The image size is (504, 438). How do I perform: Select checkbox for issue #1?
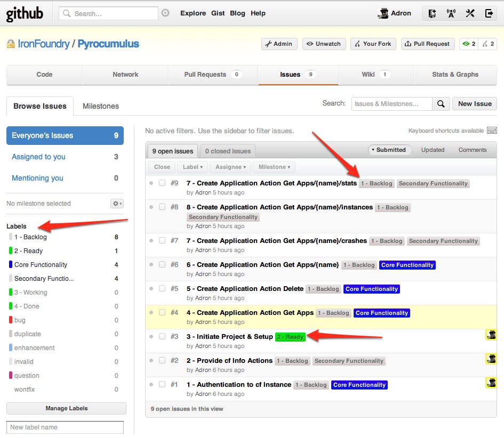tap(162, 384)
